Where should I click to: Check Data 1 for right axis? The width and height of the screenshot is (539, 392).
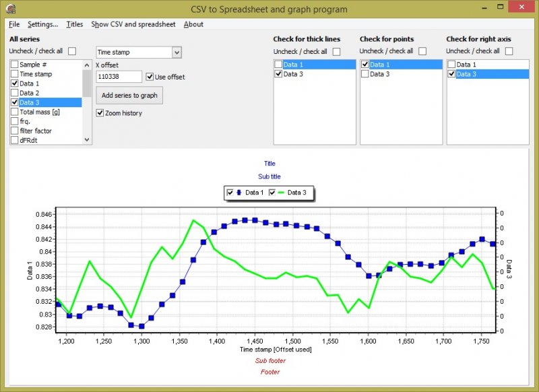coord(451,65)
